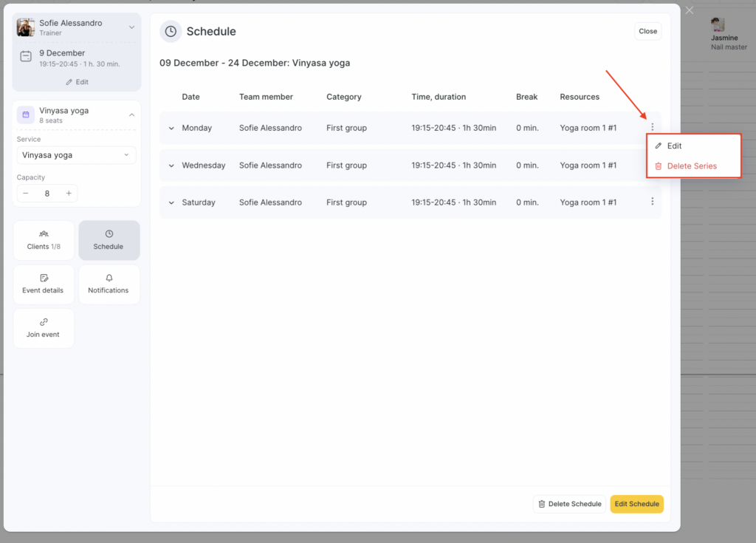This screenshot has height=543, width=756.
Task: Open the three-dot menu for the Monday row
Action: 652,128
